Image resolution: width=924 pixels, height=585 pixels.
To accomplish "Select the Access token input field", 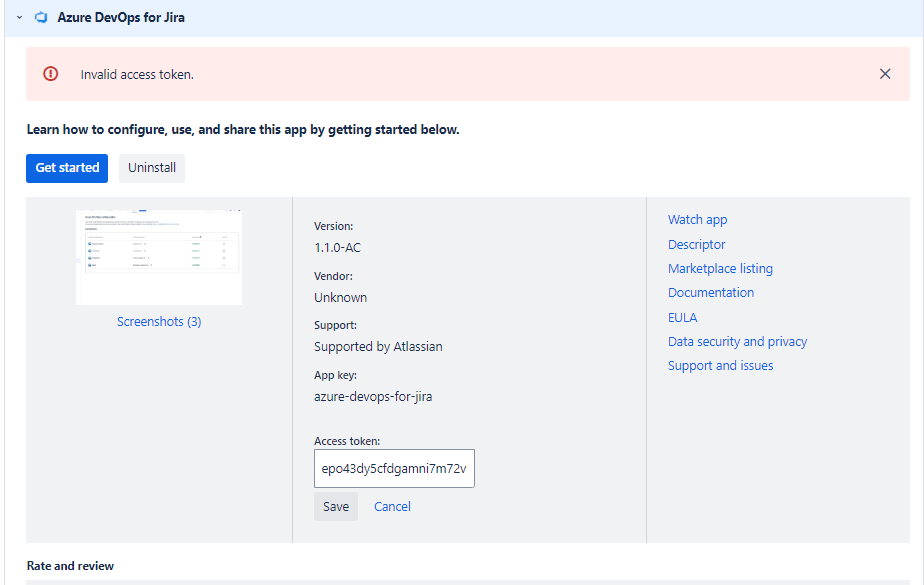I will (393, 468).
